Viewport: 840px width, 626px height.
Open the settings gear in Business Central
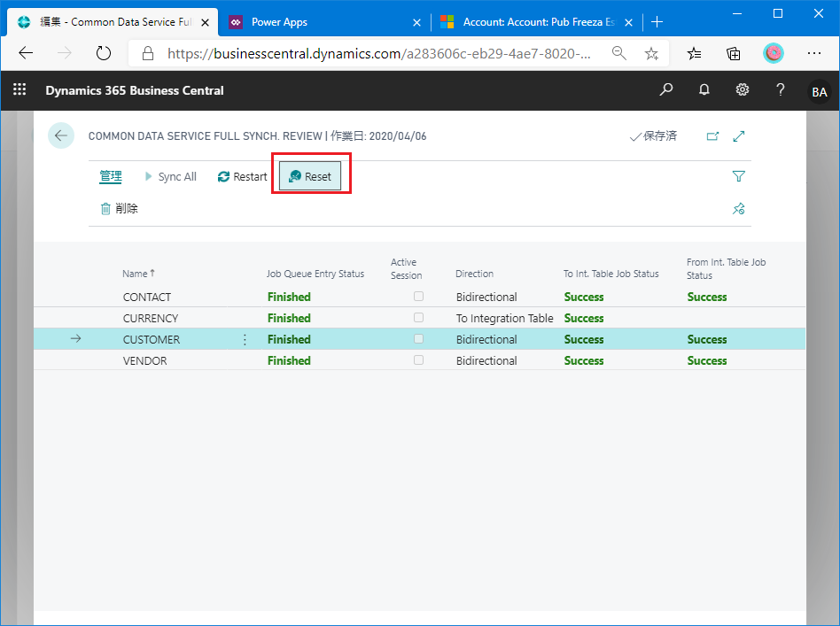pos(743,90)
